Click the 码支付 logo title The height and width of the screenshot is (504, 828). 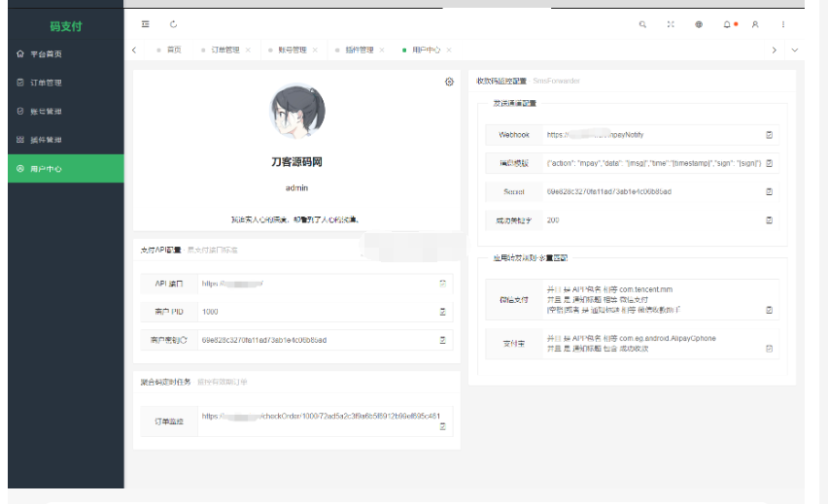pyautogui.click(x=66, y=26)
